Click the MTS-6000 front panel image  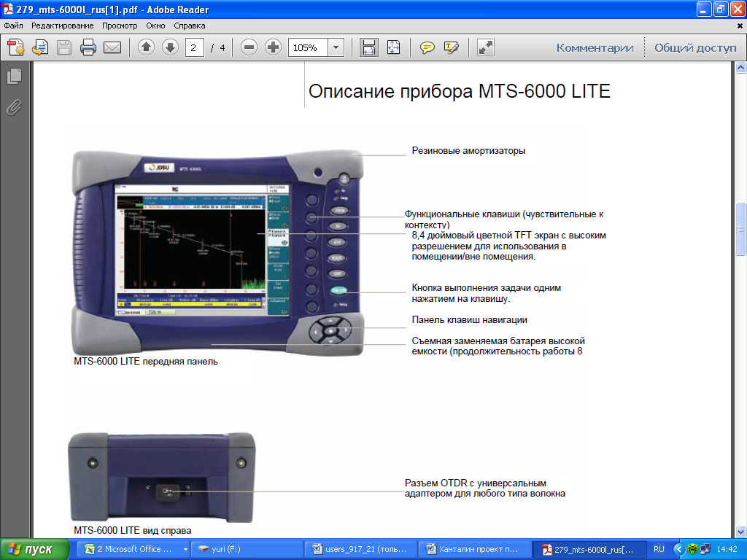(217, 253)
